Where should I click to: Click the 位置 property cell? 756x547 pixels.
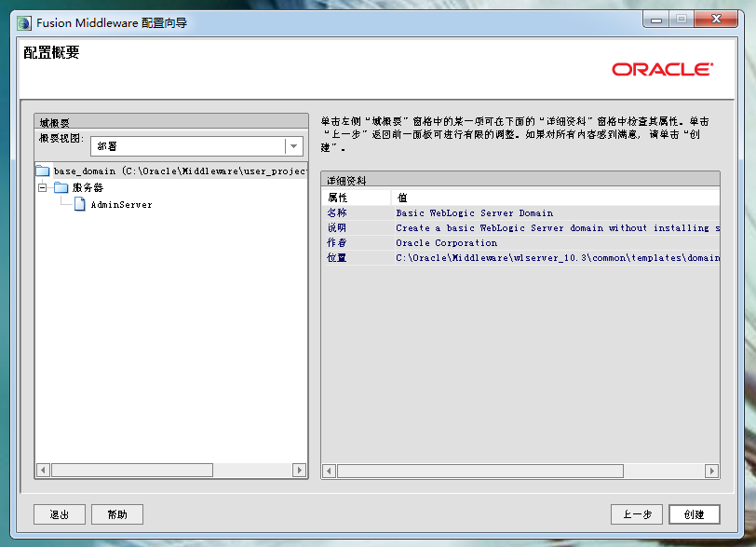coord(357,257)
